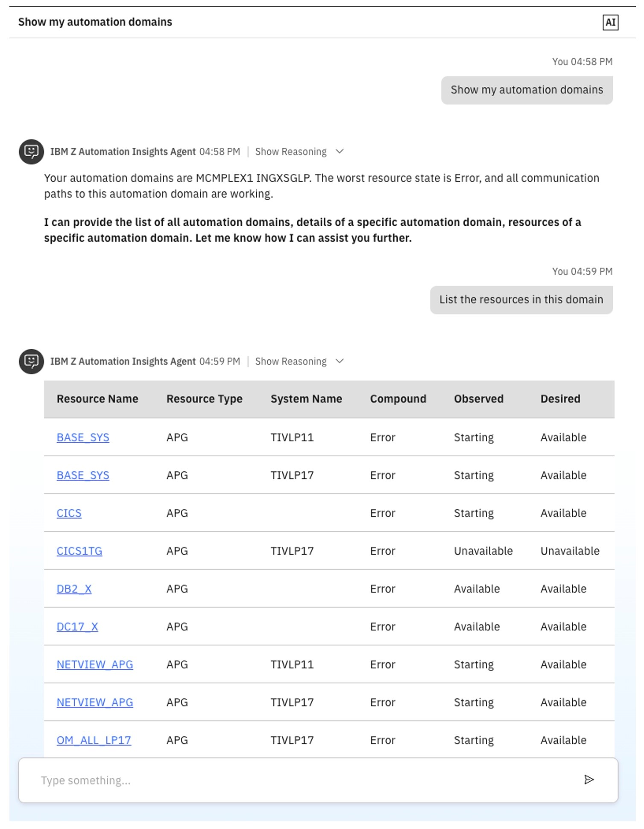644x829 pixels.
Task: Click the Resource Name column header
Action: click(x=97, y=399)
